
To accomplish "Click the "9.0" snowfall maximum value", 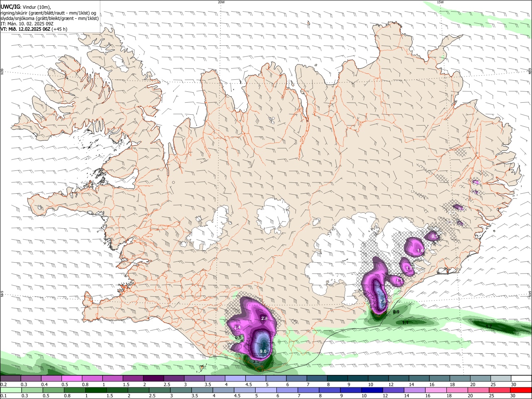I will click(x=263, y=352).
